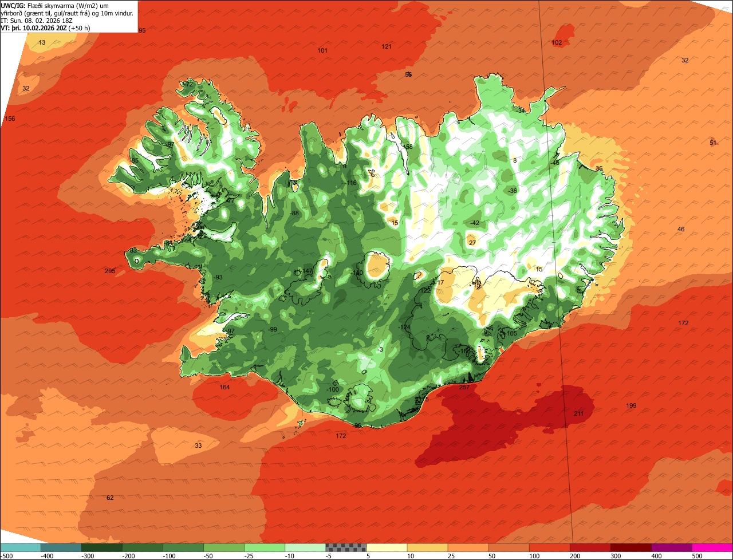The image size is (733, 560).
Task: Click the value 257 on the south coast
Action: [464, 388]
